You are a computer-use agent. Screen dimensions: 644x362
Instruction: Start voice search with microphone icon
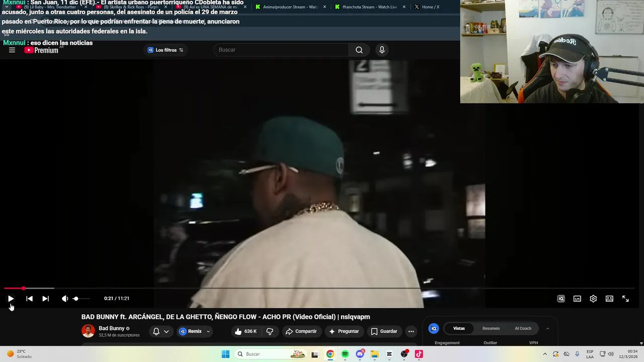(382, 50)
